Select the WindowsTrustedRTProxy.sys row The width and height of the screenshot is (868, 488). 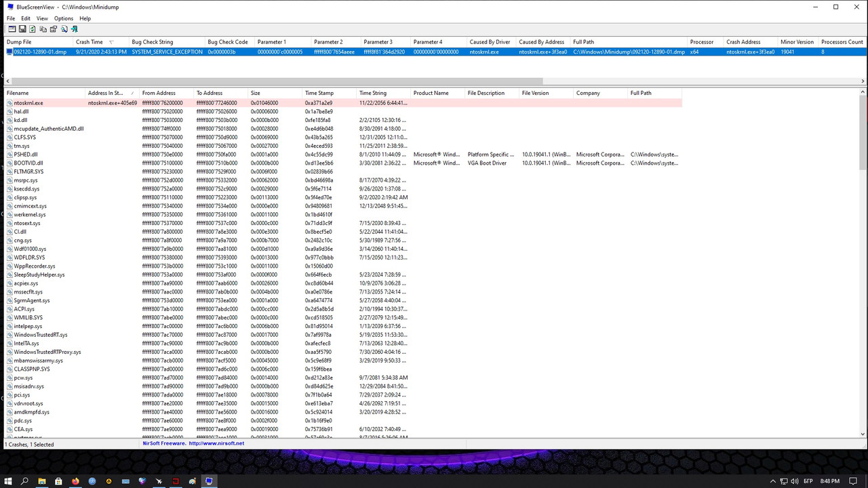[343, 352]
